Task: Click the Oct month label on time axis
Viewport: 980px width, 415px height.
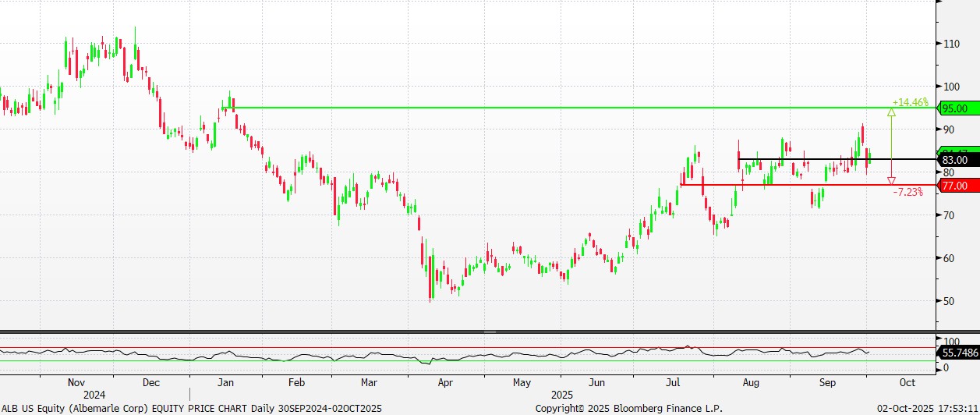Action: click(907, 383)
